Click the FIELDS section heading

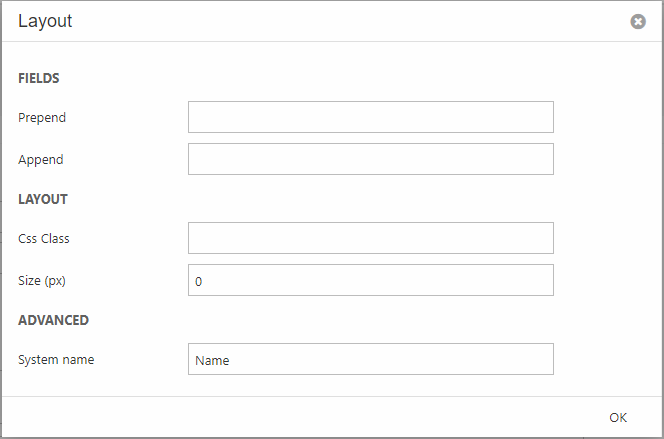[39, 78]
